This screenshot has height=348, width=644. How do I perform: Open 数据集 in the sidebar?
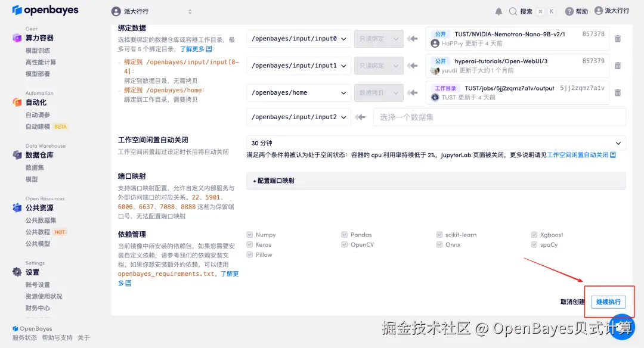pyautogui.click(x=35, y=167)
